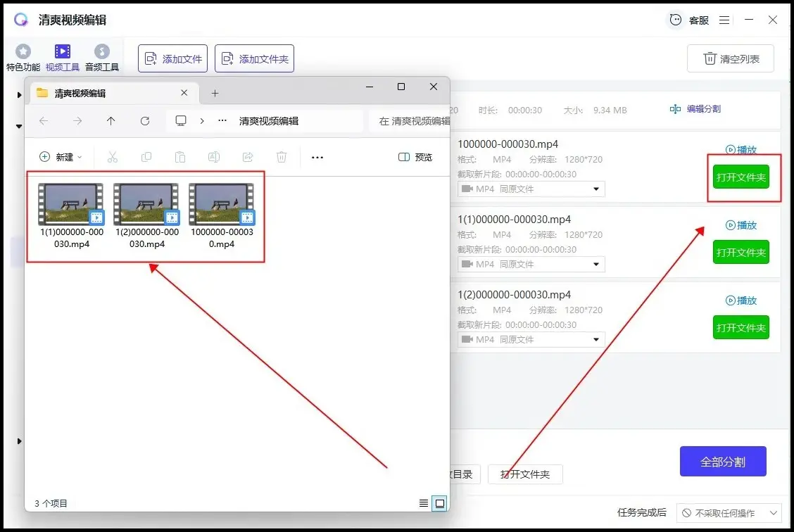Click 编辑分割 link
Viewport: 794px width, 532px height.
pyautogui.click(x=695, y=109)
